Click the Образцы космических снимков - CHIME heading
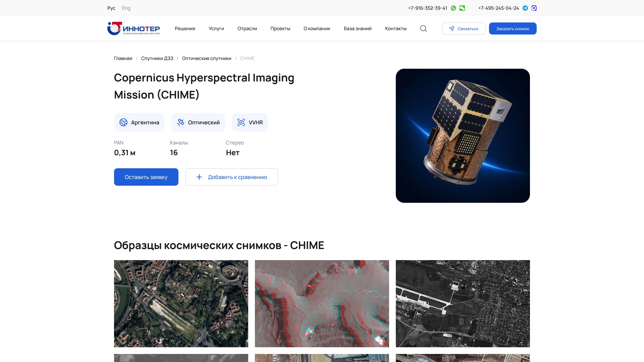Viewport: 644px width, 362px height. pos(219,245)
